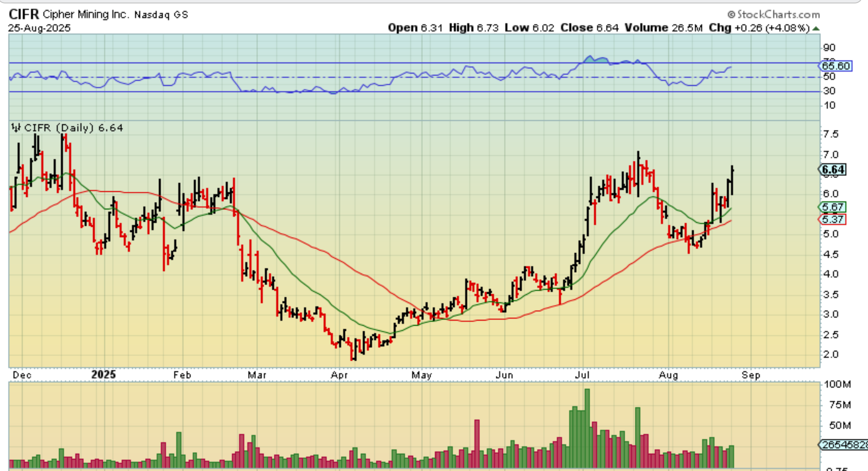Screen dimensions: 868x471
Task: Click the red moving average tag 5.37
Action: click(x=833, y=220)
